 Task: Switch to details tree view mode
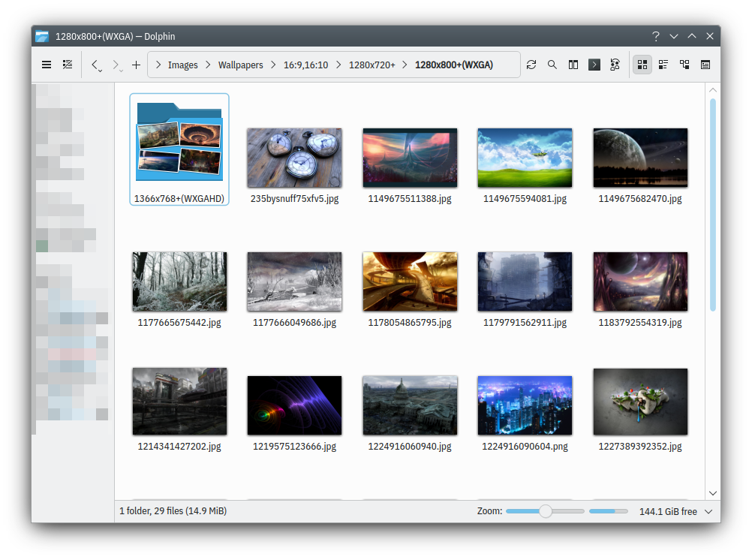pyautogui.click(x=684, y=65)
